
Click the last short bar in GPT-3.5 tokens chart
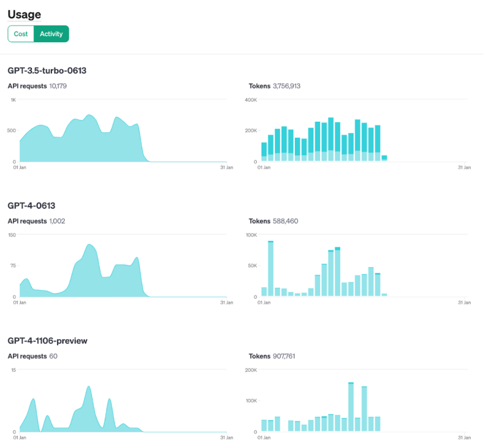click(384, 158)
